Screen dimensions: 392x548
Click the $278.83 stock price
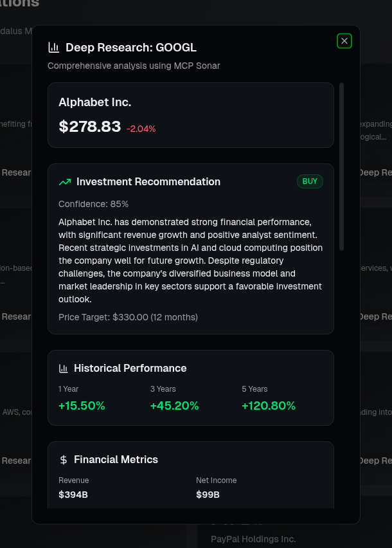(x=89, y=127)
